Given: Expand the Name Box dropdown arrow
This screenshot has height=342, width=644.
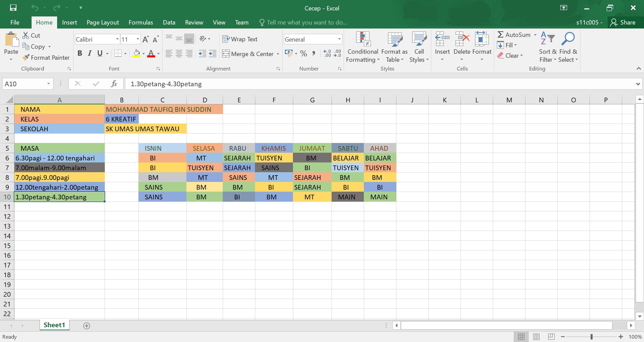Looking at the screenshot, I should point(48,84).
